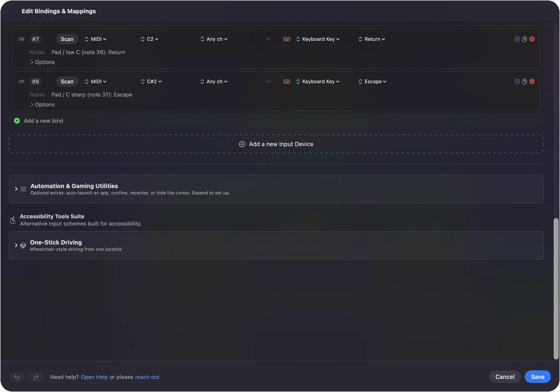
Task: Edit notes field reading Pad / C sharp
Action: click(92, 95)
